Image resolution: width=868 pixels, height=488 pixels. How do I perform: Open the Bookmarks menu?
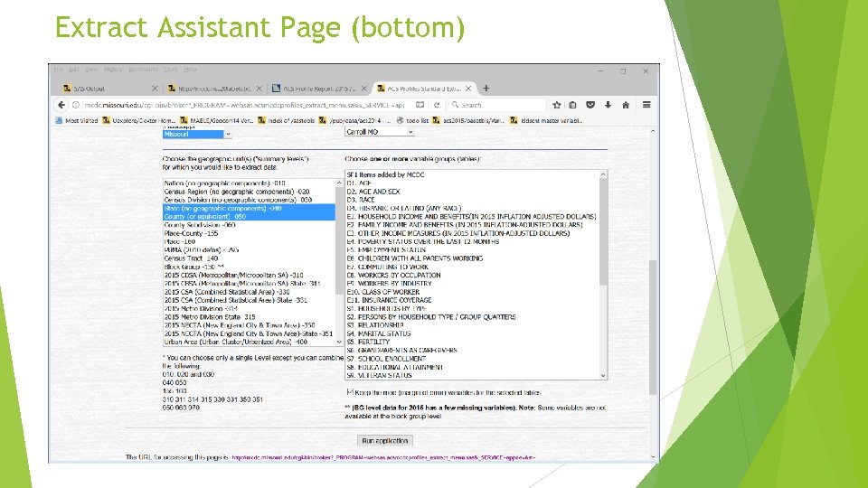[x=144, y=70]
